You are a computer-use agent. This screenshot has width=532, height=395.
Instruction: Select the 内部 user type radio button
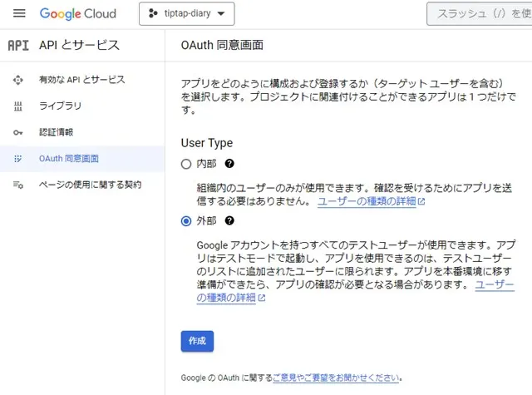click(x=186, y=165)
